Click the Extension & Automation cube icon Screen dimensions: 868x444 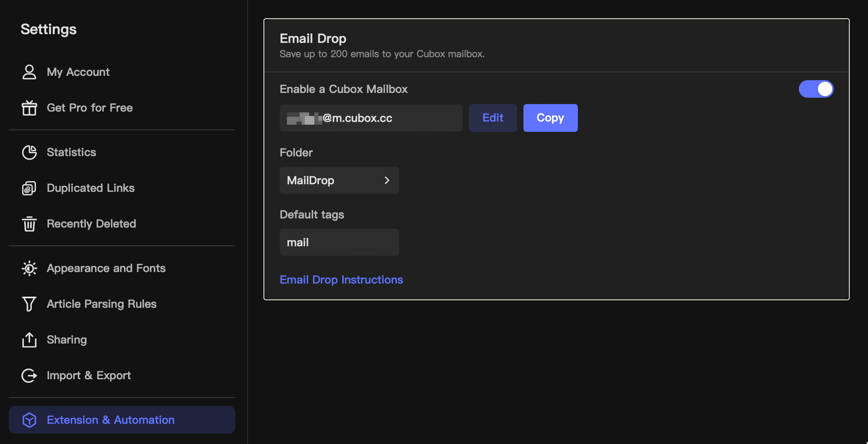click(29, 420)
